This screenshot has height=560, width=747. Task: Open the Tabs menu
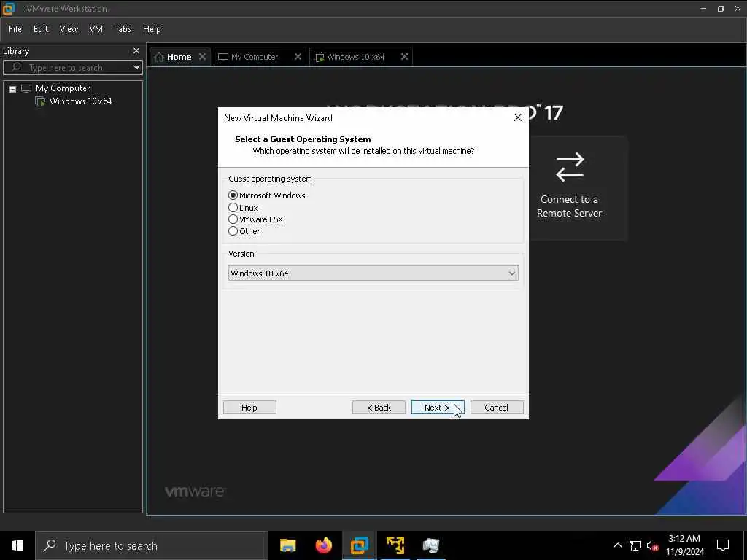pos(123,29)
